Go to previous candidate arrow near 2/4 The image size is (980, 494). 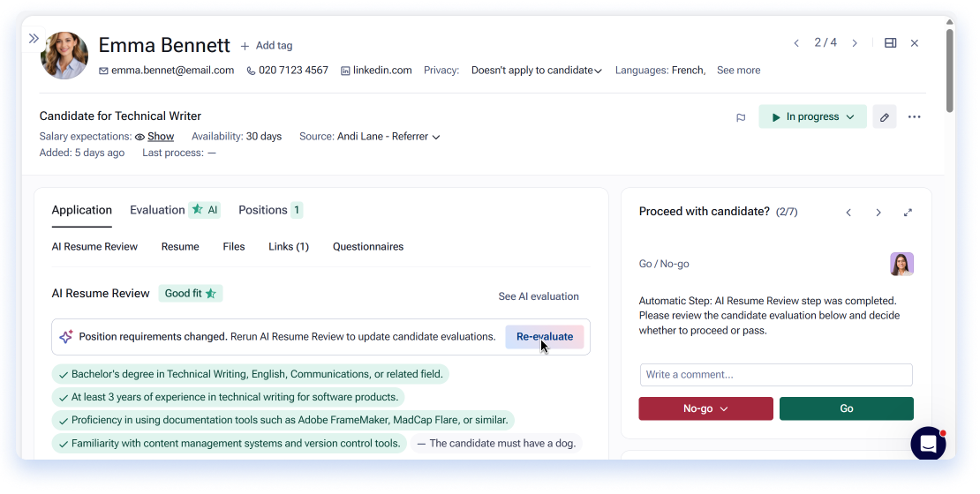tap(796, 43)
